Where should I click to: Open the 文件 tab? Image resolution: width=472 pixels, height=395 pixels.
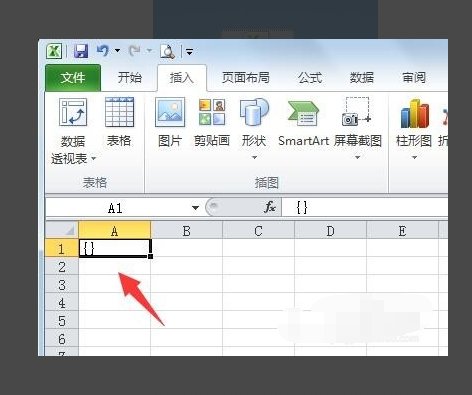point(73,78)
